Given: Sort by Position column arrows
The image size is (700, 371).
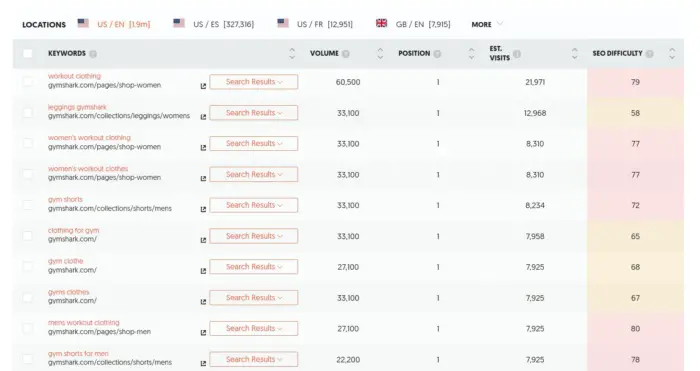Looking at the screenshot, I should point(471,54).
